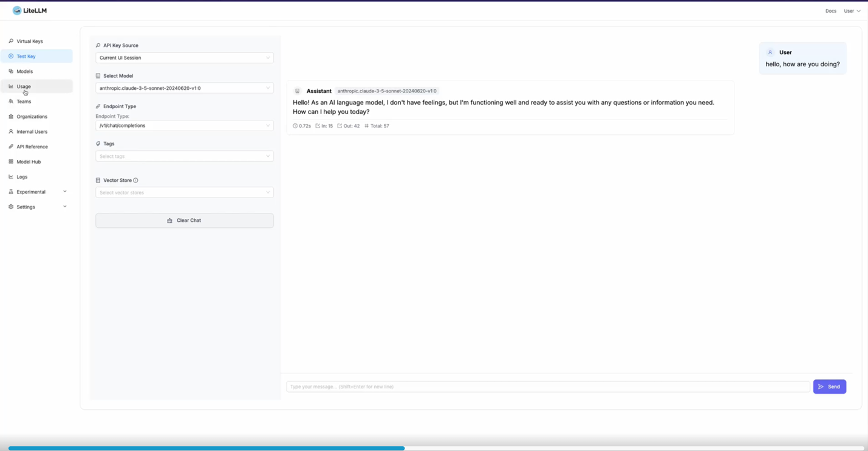Select the Virtual Keys magnifier icon in sidebar
Viewport: 868px width, 451px height.
point(10,41)
